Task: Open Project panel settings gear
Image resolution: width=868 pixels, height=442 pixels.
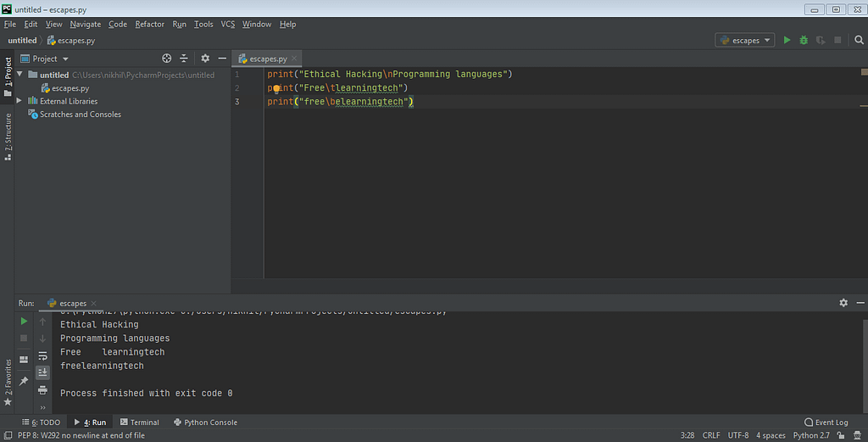Action: pos(205,59)
